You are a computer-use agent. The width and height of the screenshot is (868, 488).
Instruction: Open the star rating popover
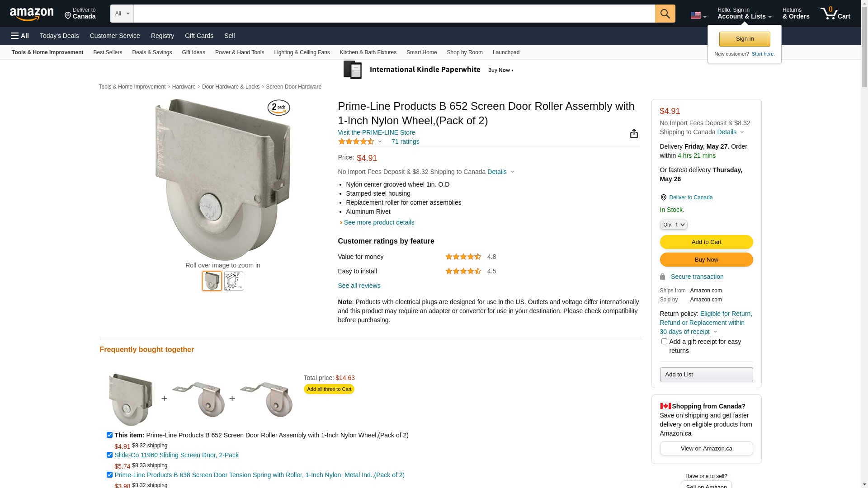360,141
